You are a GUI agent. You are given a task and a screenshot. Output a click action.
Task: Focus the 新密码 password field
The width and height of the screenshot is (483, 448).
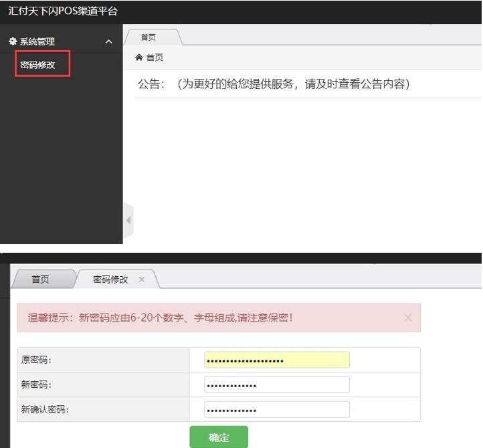tap(277, 384)
